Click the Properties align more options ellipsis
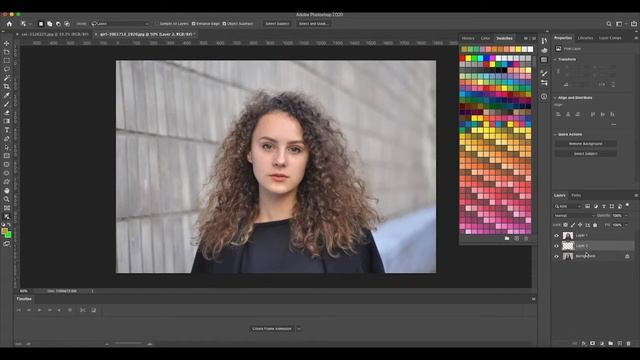This screenshot has width=640, height=360. click(x=613, y=124)
